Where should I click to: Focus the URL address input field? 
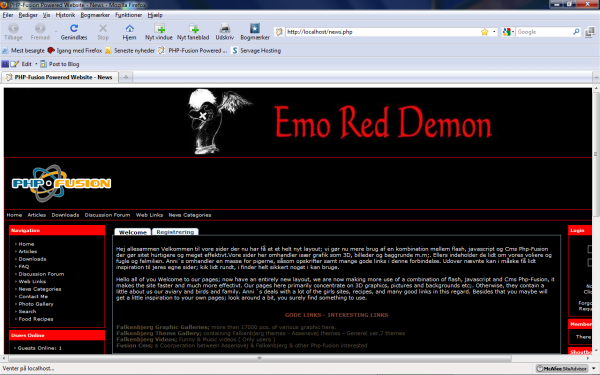coord(383,32)
